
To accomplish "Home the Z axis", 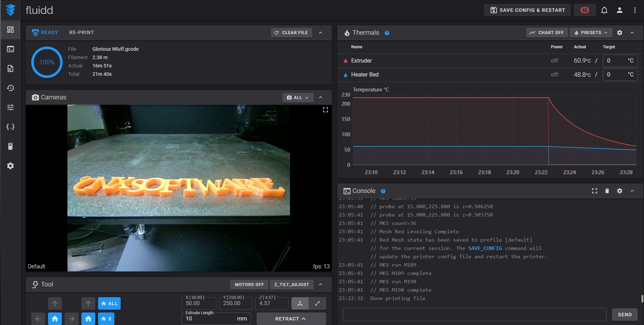I will click(88, 319).
